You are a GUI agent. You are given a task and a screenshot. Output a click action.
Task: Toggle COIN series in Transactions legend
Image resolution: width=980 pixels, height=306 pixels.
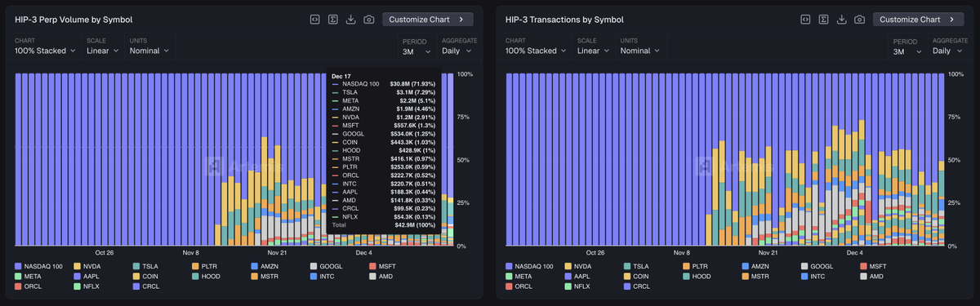pos(636,277)
